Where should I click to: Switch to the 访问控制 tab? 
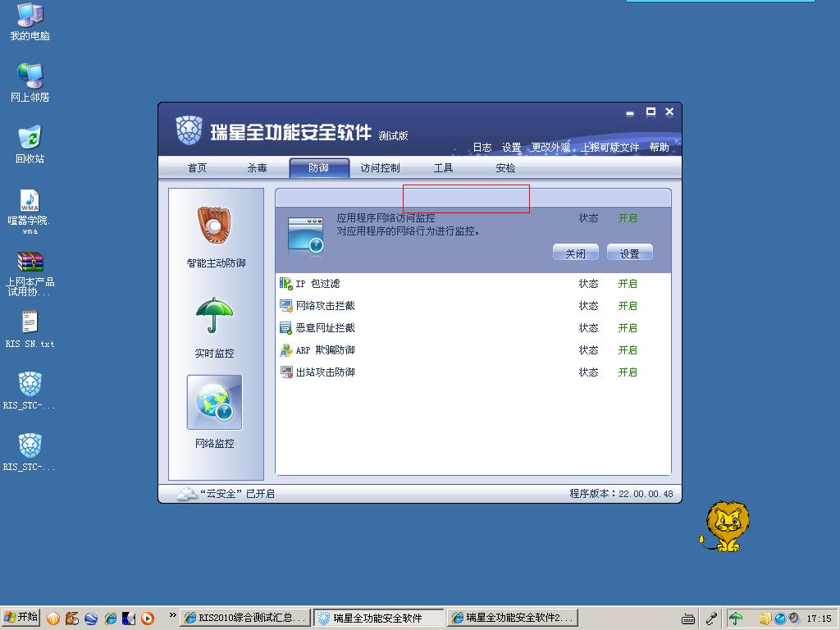[x=380, y=168]
